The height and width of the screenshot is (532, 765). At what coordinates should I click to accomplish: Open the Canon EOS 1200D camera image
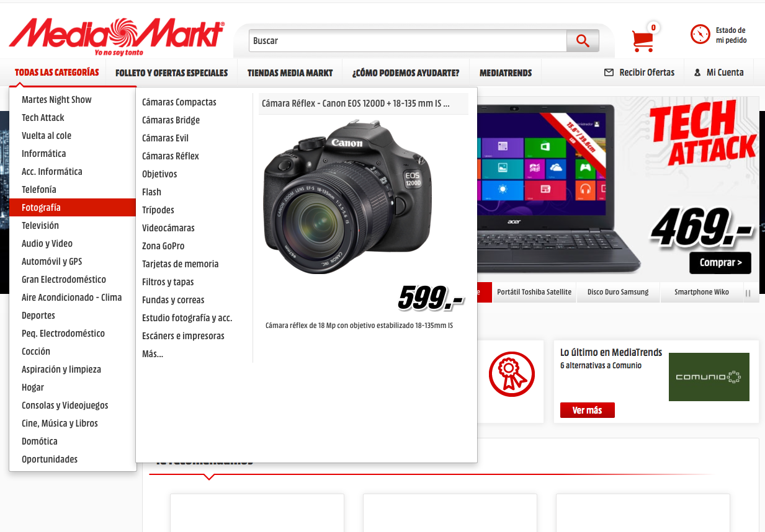click(x=347, y=196)
